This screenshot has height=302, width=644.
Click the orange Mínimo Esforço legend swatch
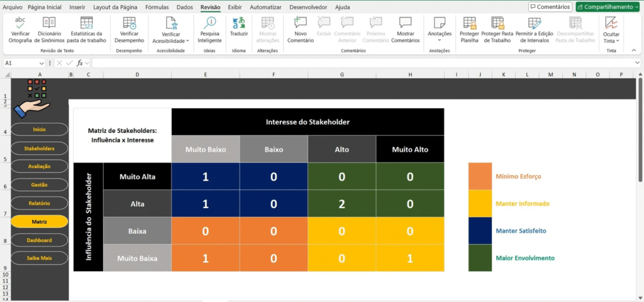click(x=479, y=176)
